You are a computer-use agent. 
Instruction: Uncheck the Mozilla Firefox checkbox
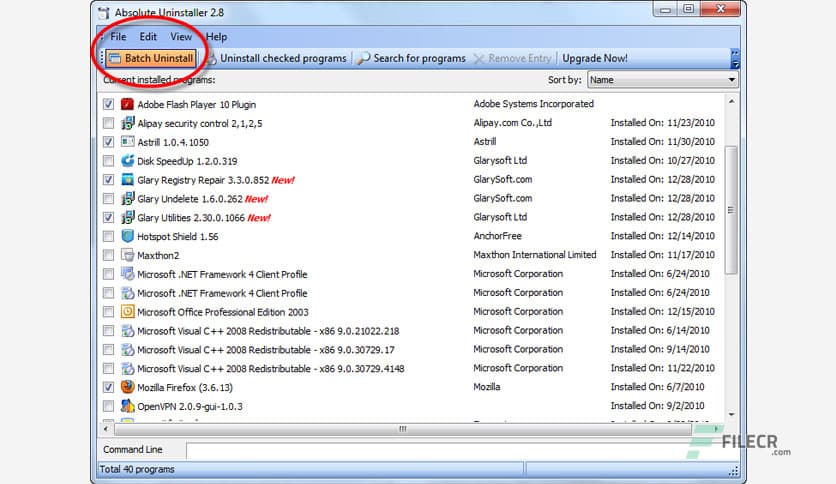[x=108, y=388]
